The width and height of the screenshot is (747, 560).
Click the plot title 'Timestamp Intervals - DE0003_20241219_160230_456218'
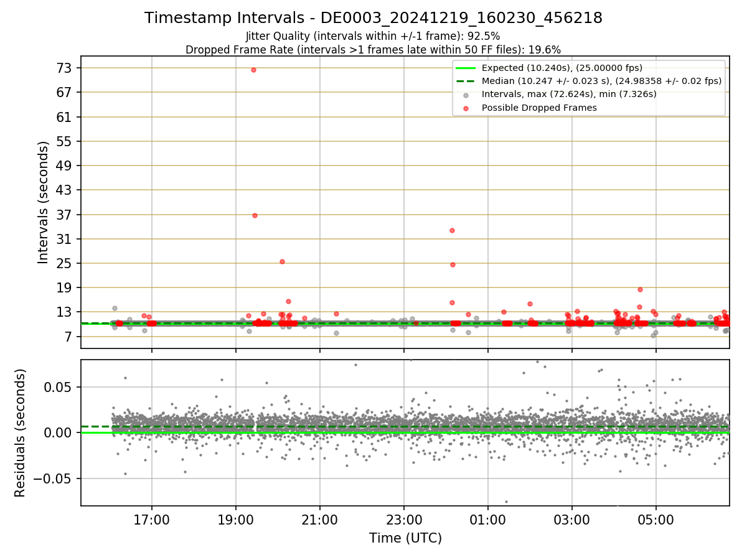374,18
